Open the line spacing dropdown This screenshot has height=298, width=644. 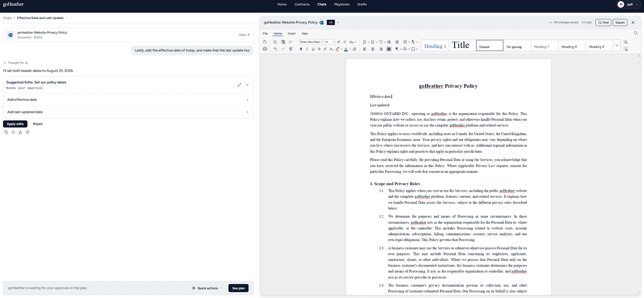point(409,42)
